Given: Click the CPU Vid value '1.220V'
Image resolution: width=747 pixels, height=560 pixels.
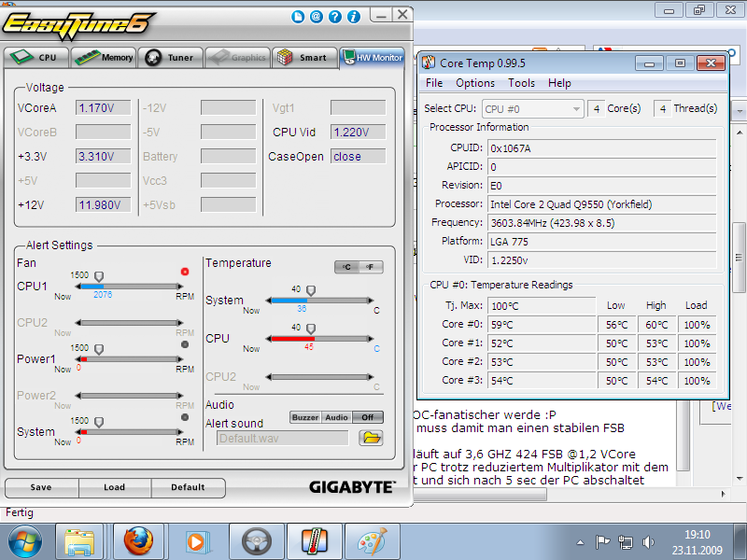Looking at the screenshot, I should [x=358, y=132].
